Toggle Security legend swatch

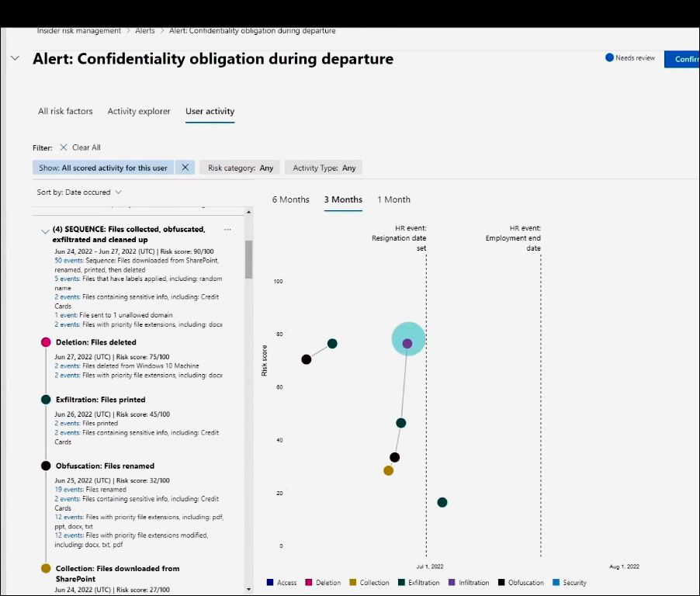click(556, 582)
